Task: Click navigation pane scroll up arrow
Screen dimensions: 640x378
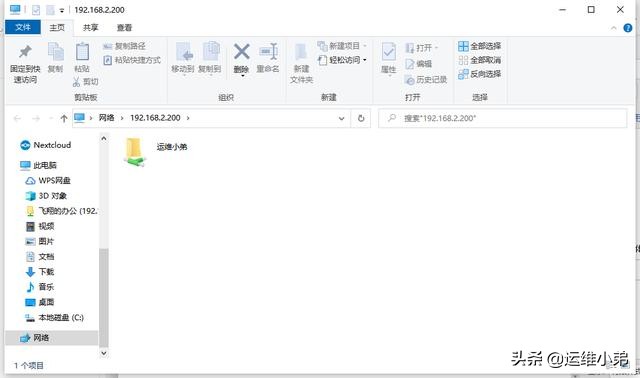Action: [x=104, y=139]
